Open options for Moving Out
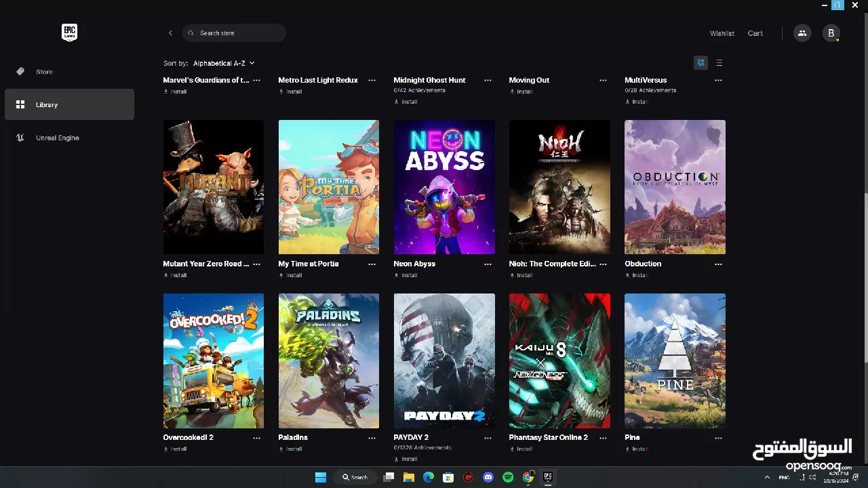The height and width of the screenshot is (488, 868). tap(603, 80)
